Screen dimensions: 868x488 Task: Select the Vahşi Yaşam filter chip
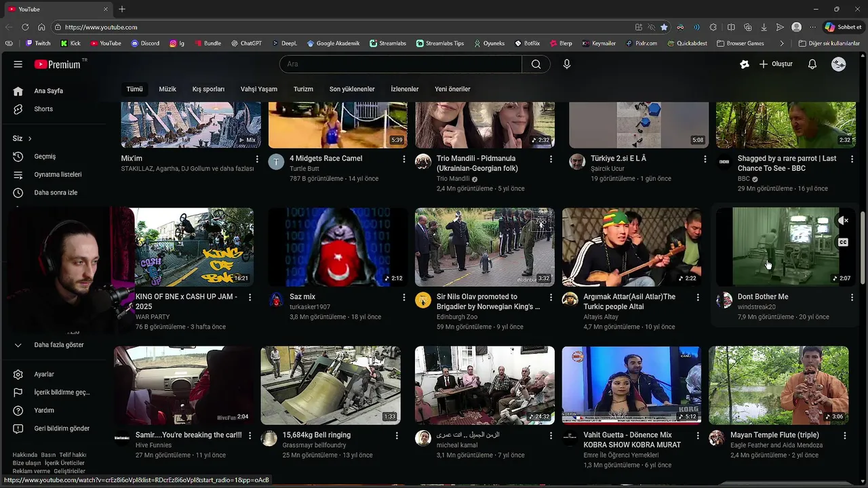258,89
